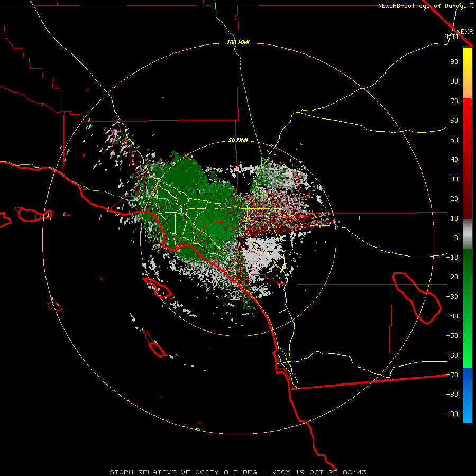Click the 100 NMI range ring label
The height and width of the screenshot is (476, 476).
point(238,42)
